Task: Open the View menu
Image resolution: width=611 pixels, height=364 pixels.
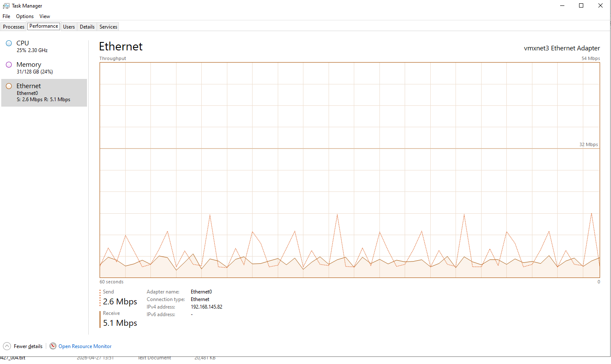Action: 45,16
